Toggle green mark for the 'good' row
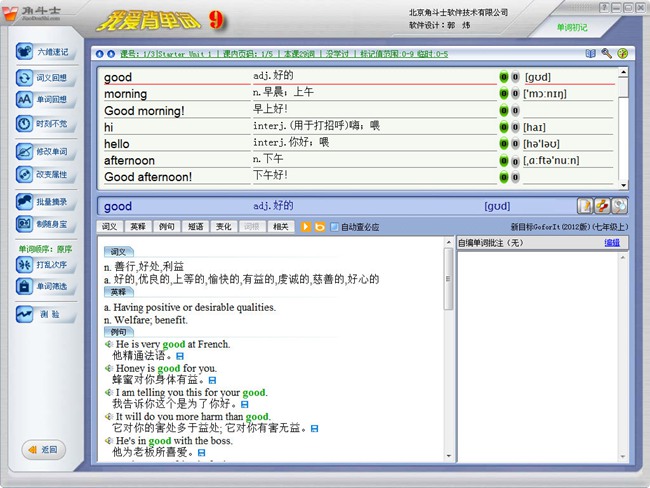 [503, 77]
